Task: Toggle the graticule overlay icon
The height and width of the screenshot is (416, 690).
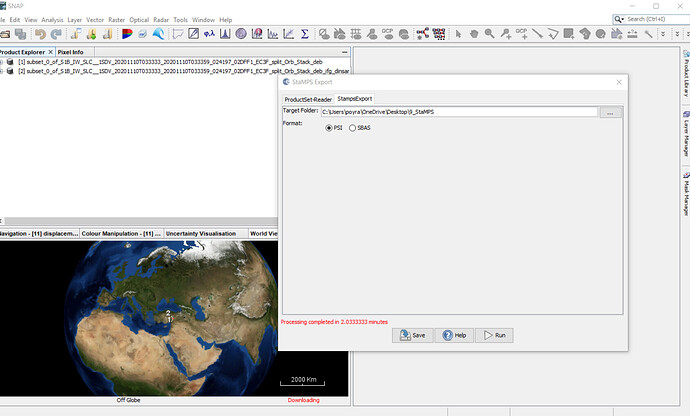Action: pos(356,34)
